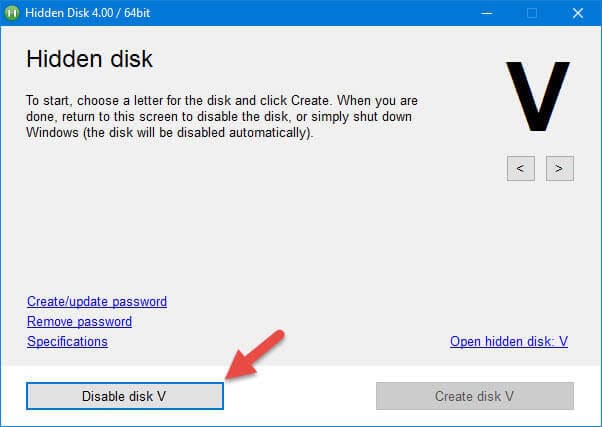
Task: Advance to next drive letter with right arrow
Action: [x=559, y=168]
